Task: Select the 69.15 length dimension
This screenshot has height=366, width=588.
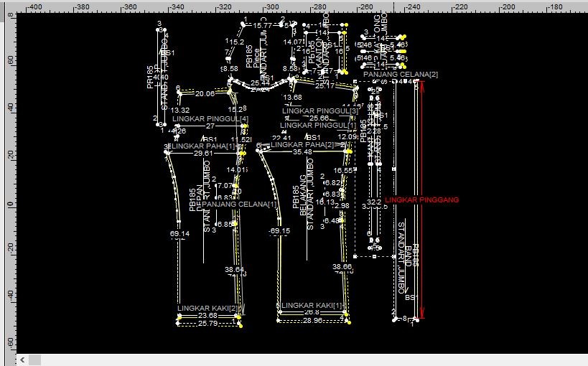Action: [279, 231]
